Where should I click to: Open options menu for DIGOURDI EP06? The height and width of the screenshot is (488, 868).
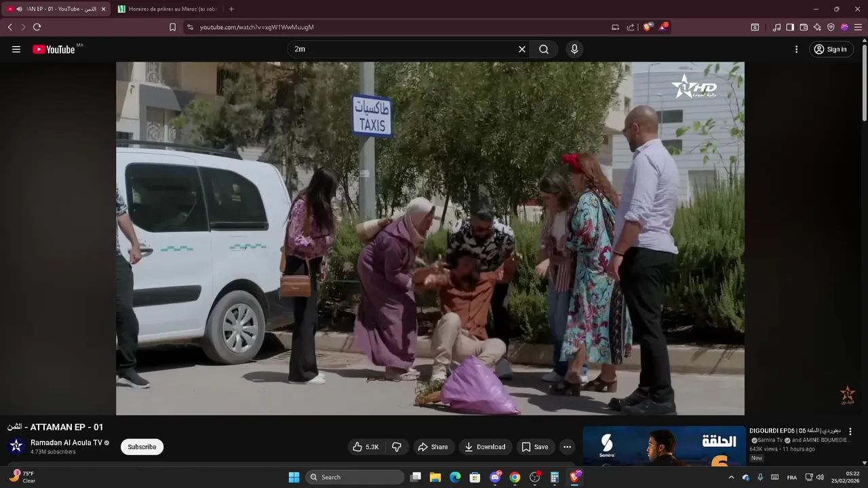[x=850, y=432]
